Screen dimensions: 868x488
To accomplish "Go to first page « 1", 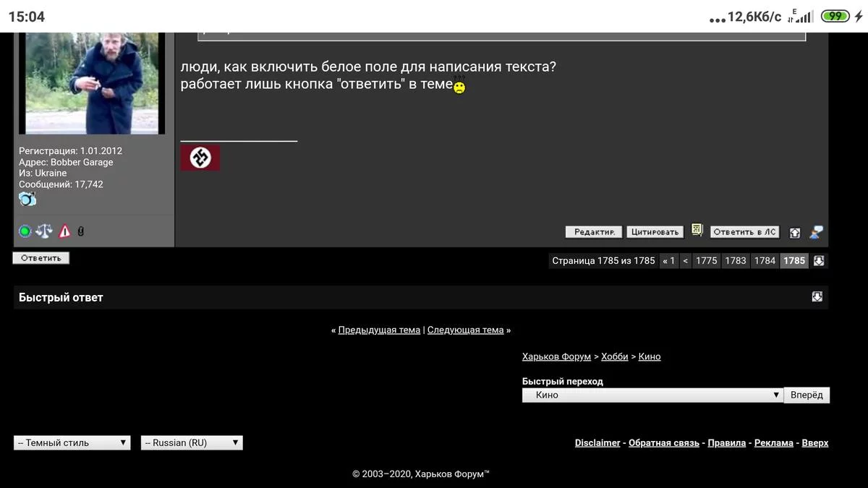I will (x=668, y=261).
